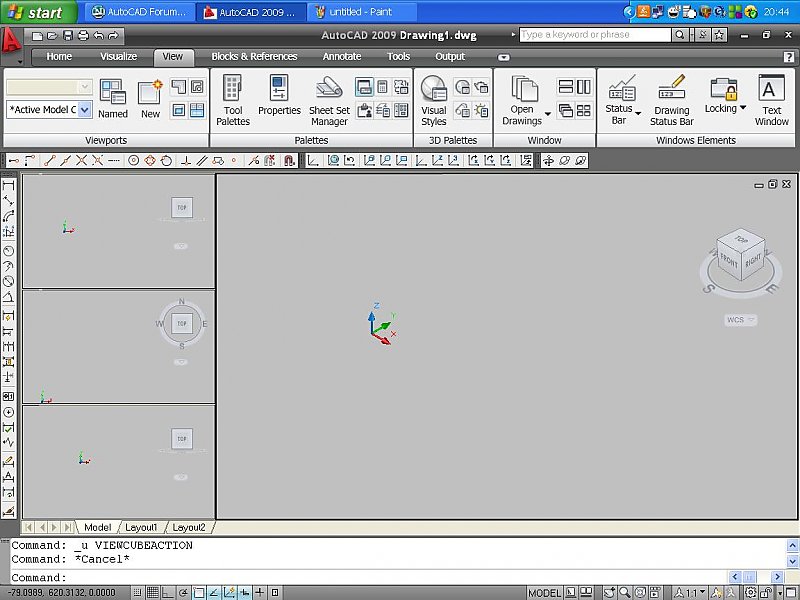This screenshot has height=600, width=800.
Task: Open the Tools ribbon tab
Action: tap(398, 57)
